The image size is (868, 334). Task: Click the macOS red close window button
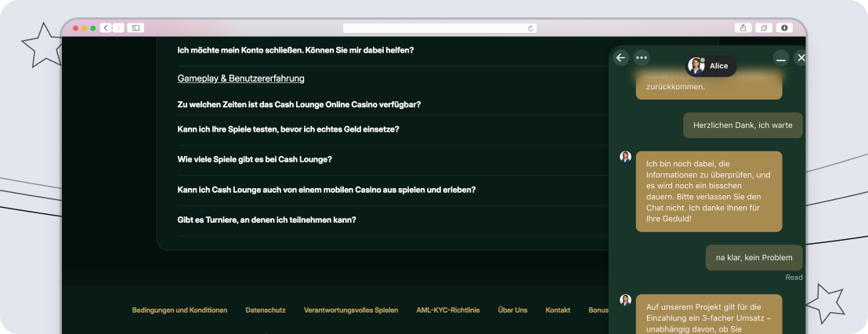click(76, 28)
